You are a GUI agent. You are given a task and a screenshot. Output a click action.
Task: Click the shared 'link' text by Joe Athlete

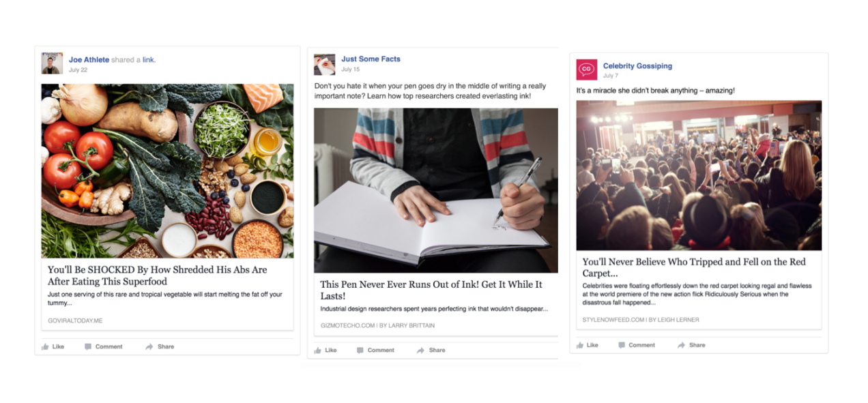pos(149,60)
